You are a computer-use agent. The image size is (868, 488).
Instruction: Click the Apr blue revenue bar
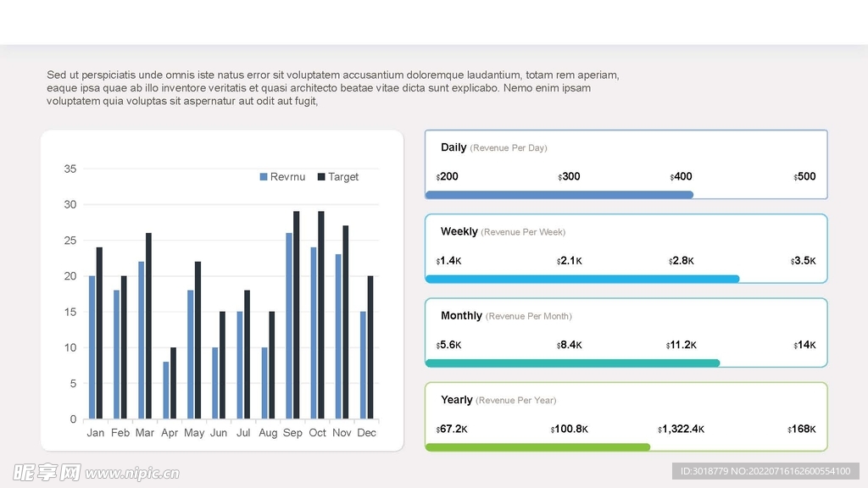tap(166, 390)
